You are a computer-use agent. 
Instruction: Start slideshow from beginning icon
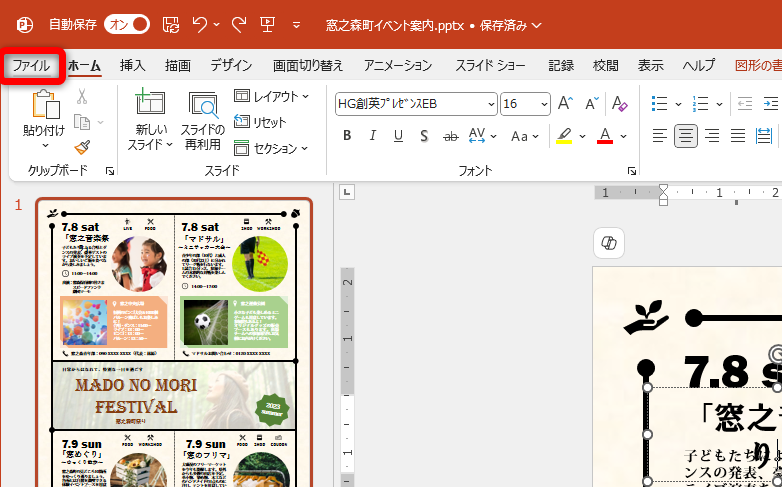click(268, 24)
